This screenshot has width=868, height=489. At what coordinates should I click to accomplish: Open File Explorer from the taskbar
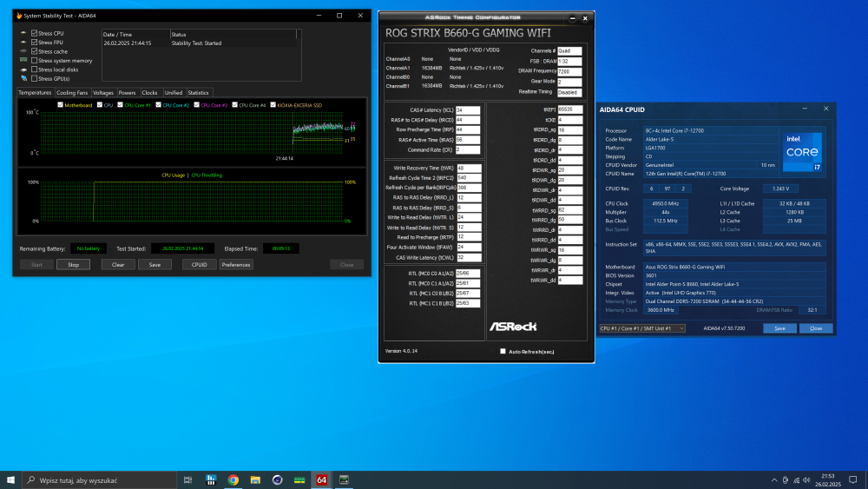(255, 479)
